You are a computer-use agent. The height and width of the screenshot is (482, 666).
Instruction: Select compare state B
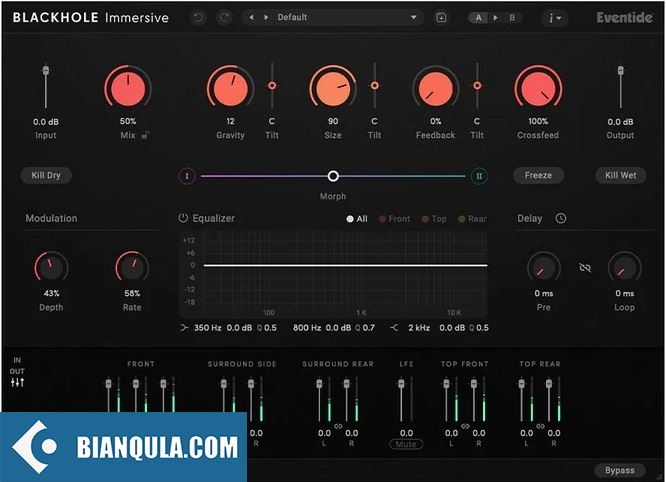click(512, 18)
